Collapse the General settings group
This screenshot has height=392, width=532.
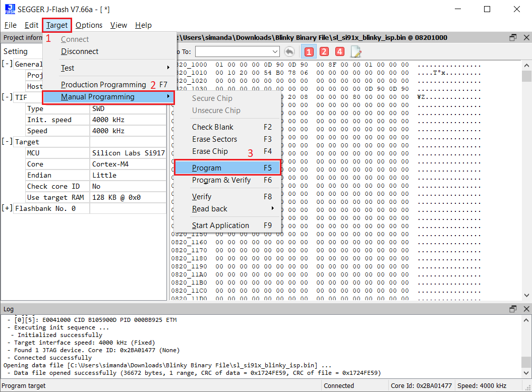click(x=7, y=64)
